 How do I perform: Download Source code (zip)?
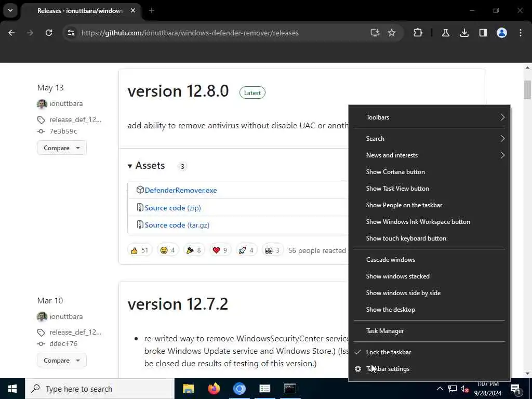tap(172, 208)
